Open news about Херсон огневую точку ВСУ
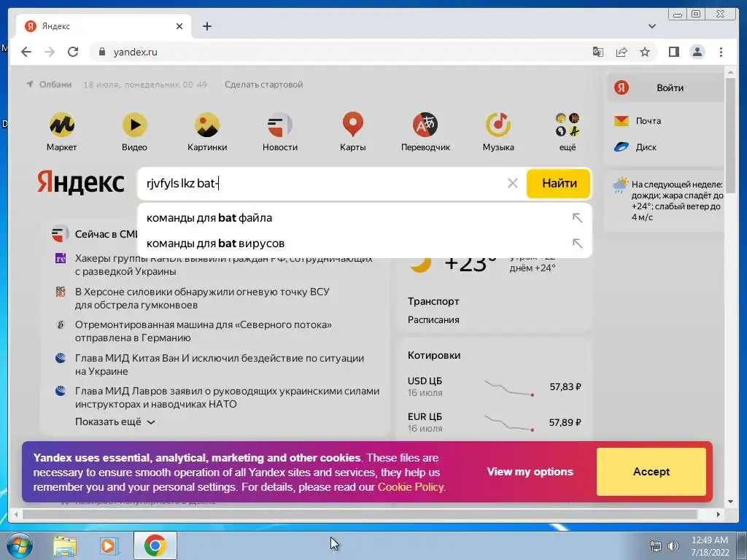 (x=202, y=298)
